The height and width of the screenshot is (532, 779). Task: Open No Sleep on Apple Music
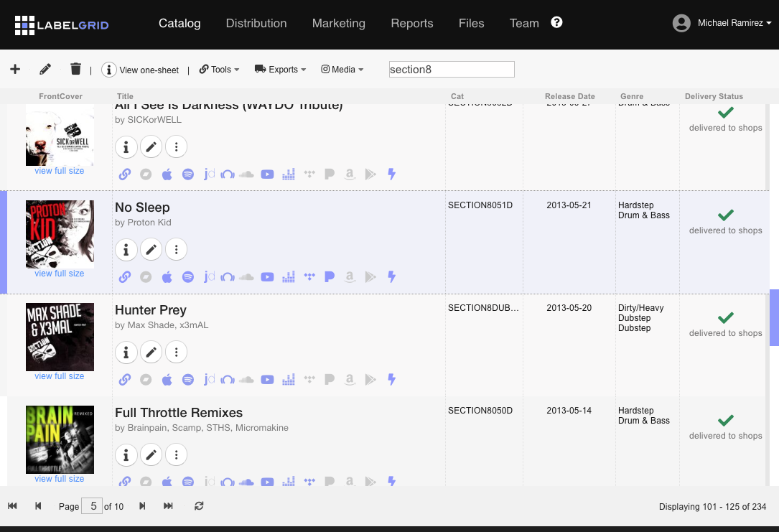coord(167,276)
